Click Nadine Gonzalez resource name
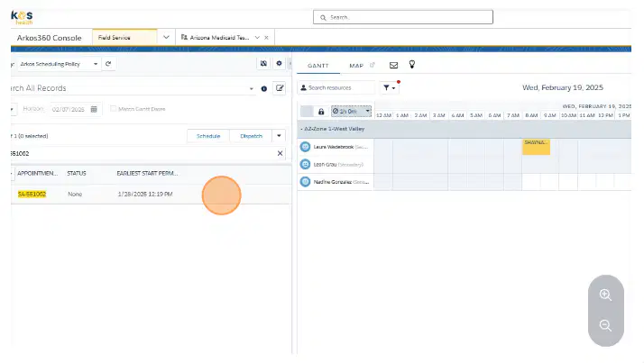This screenshot has height=363, width=644. click(333, 182)
